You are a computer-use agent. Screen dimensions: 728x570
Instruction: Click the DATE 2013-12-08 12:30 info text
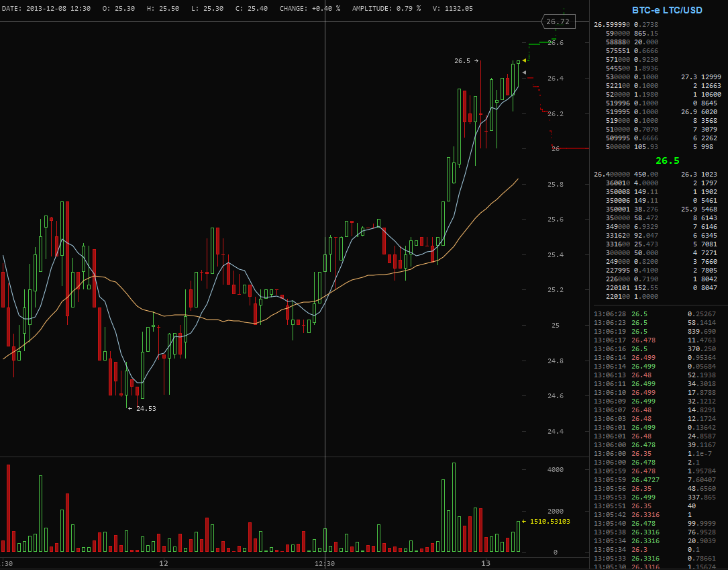[x=46, y=8]
